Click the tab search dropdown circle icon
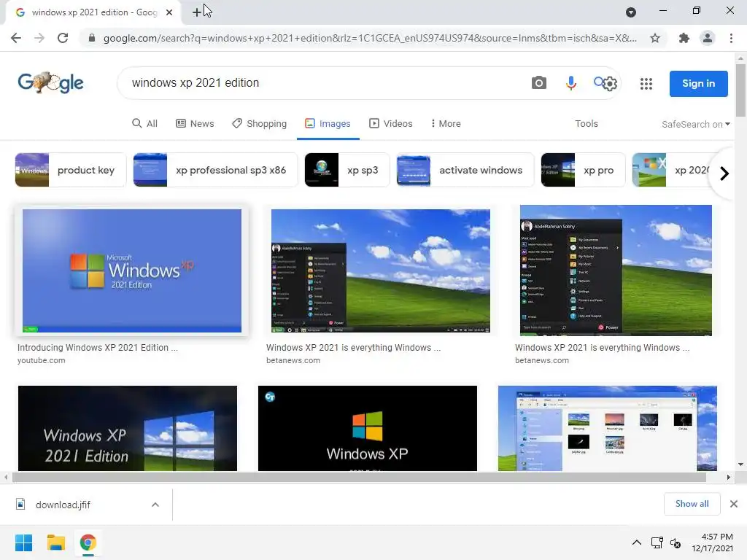 (631, 12)
